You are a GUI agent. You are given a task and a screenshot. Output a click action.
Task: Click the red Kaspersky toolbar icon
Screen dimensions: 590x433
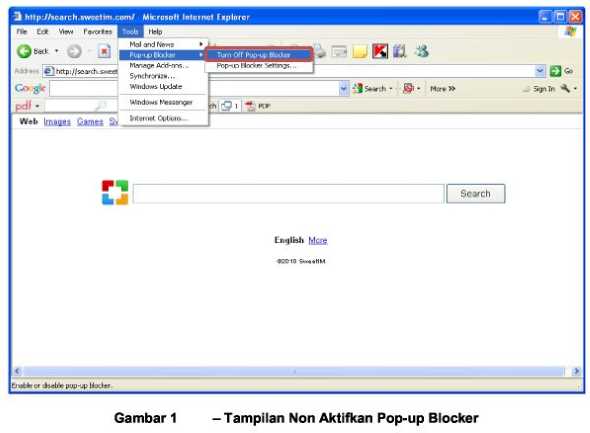380,51
